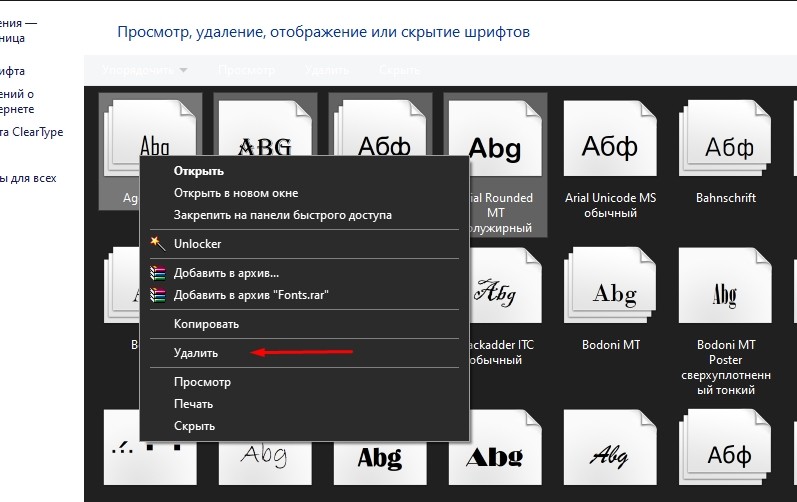Open the ClearType text settings link

tap(32, 132)
